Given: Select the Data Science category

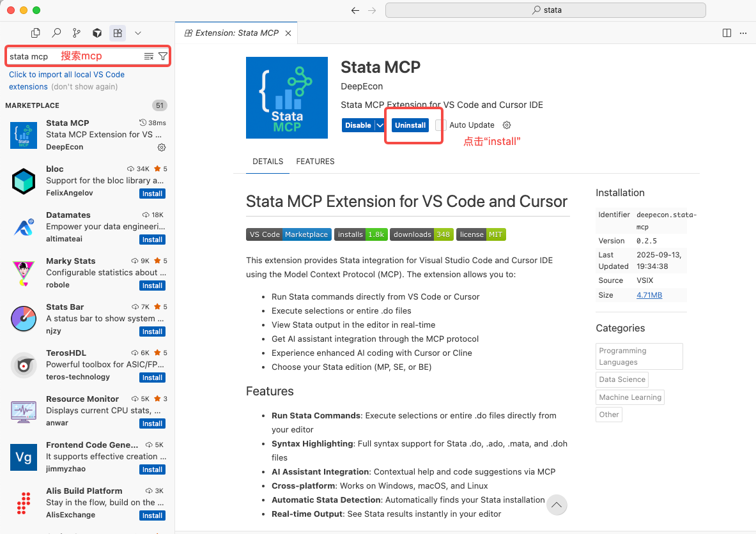Looking at the screenshot, I should coord(622,379).
